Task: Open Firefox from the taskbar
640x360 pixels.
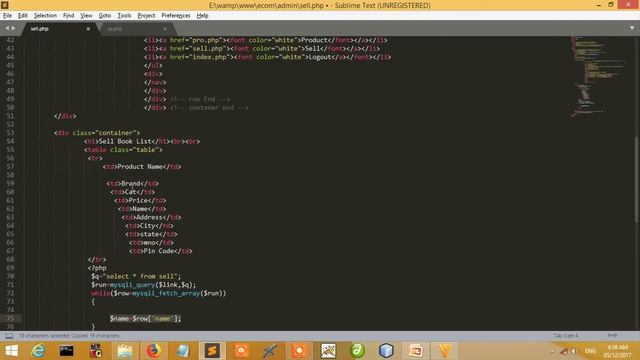Action: tap(154, 351)
